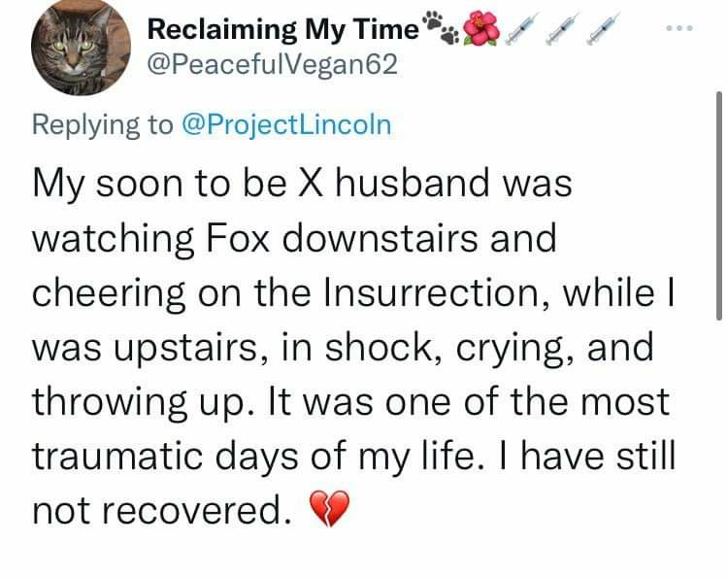This screenshot has width=728, height=578.
Task: Click the "Replying to" label
Action: 105,125
